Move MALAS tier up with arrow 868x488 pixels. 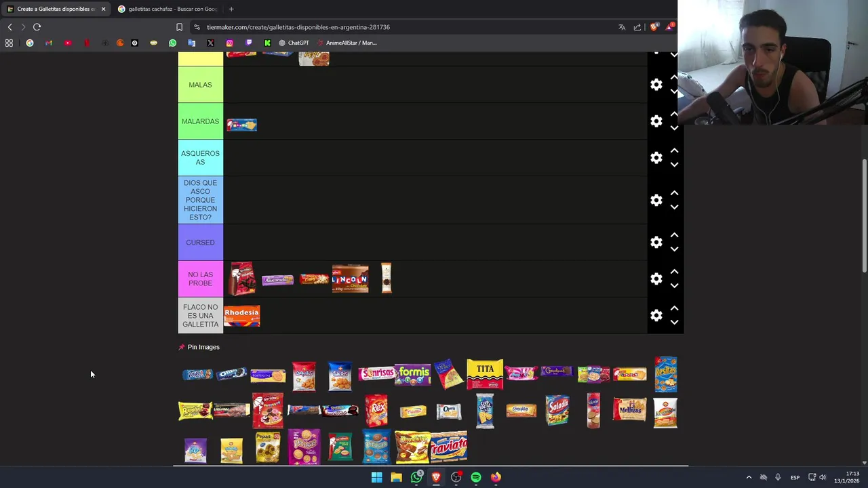tap(674, 78)
